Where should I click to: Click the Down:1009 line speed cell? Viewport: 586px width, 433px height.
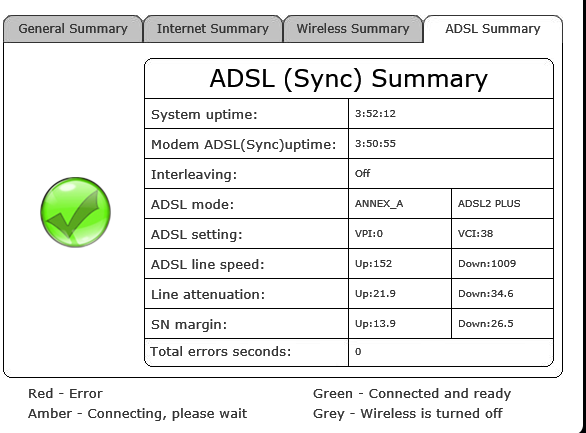pos(502,263)
